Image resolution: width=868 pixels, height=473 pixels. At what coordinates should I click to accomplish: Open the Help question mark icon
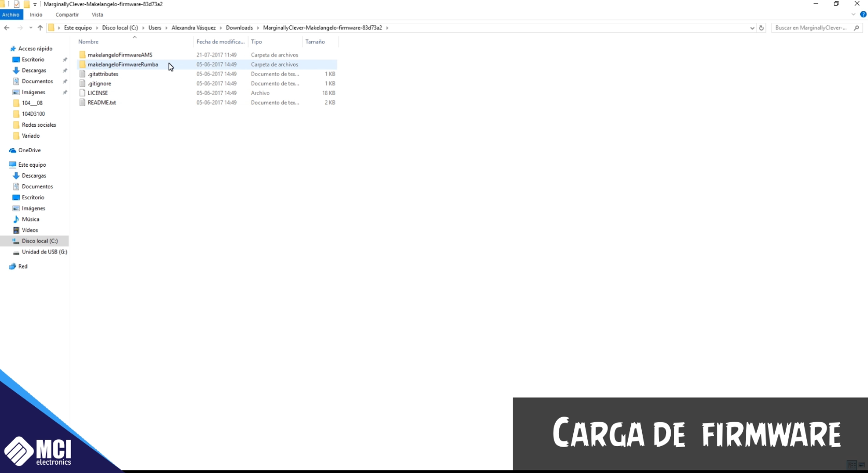click(863, 14)
